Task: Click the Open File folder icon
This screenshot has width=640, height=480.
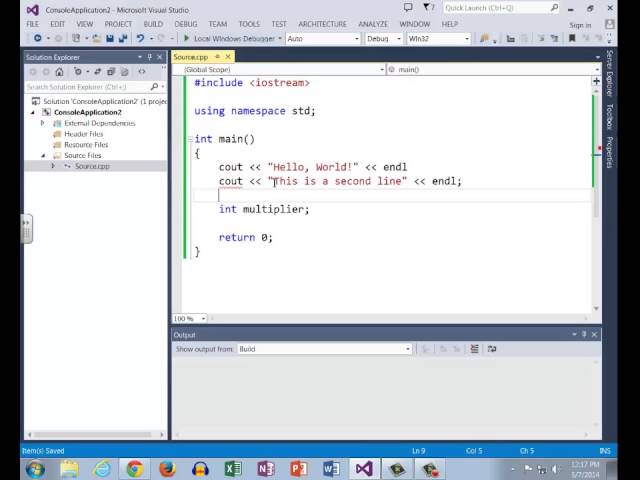Action: (x=97, y=38)
